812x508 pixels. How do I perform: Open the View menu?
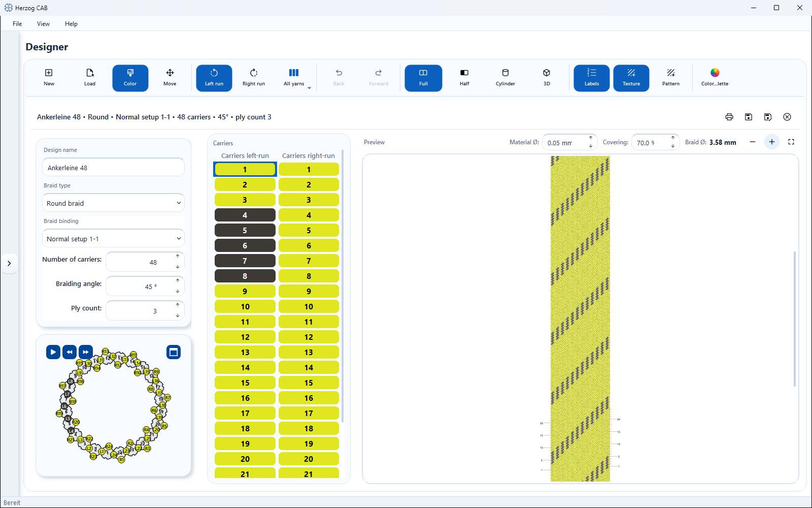click(43, 24)
